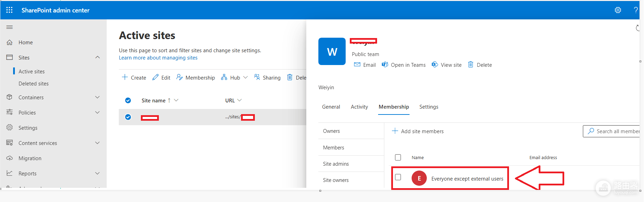Click the Containers cube icon
The height and width of the screenshot is (202, 644).
tap(10, 97)
